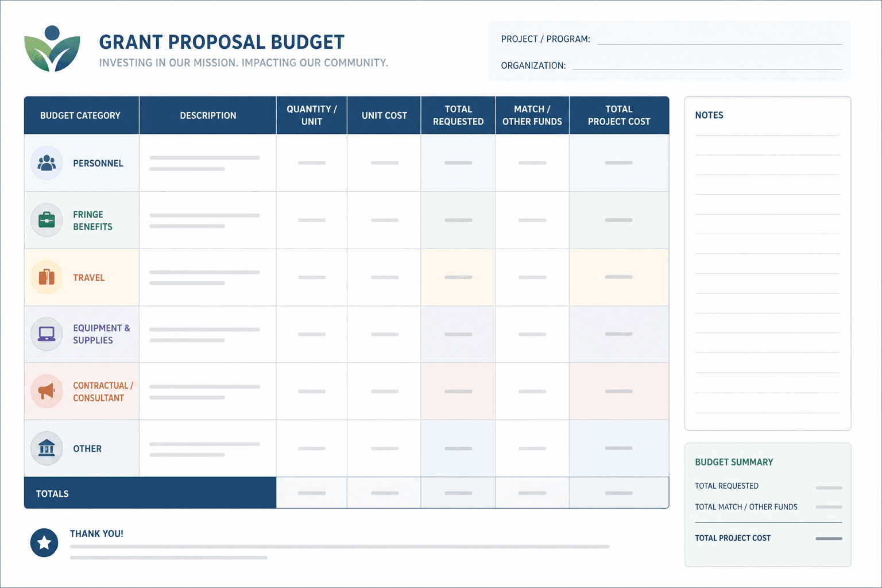Click the TOTALS row label
882x588 pixels.
coord(52,494)
